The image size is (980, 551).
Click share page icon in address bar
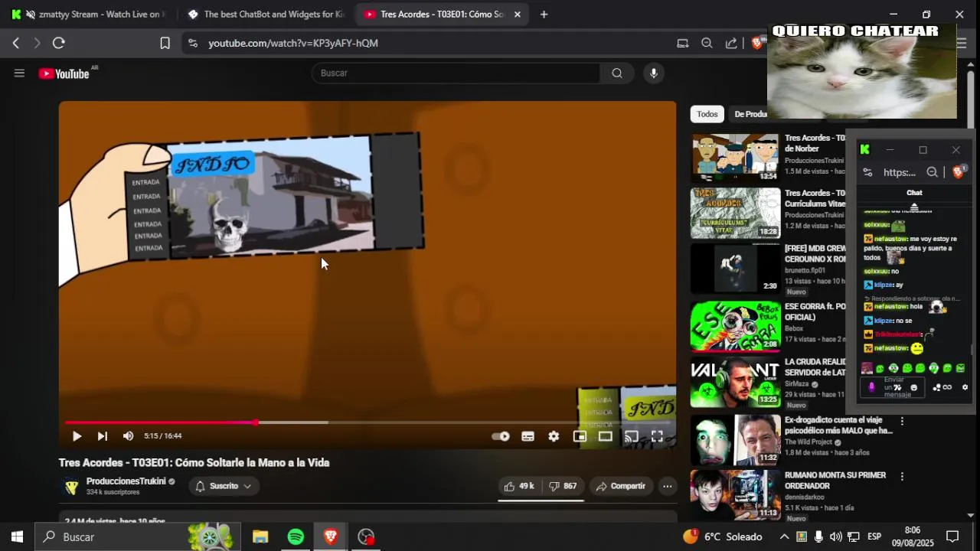click(x=731, y=44)
